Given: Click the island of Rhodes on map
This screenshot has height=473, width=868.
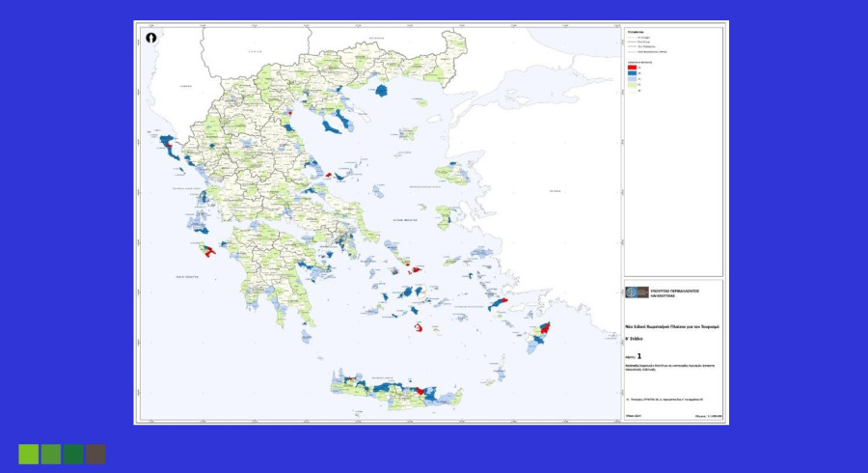Looking at the screenshot, I should [x=538, y=337].
